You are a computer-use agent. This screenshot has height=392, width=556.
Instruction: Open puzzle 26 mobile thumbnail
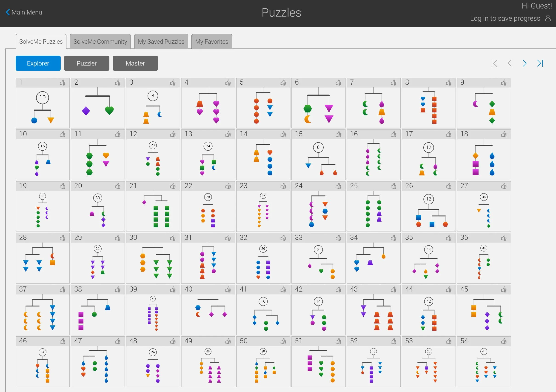(428, 211)
